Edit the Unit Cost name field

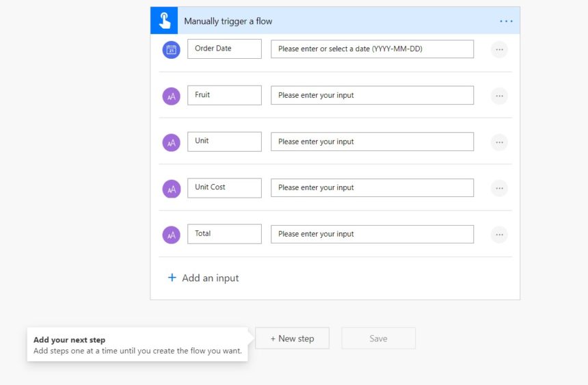tap(225, 187)
